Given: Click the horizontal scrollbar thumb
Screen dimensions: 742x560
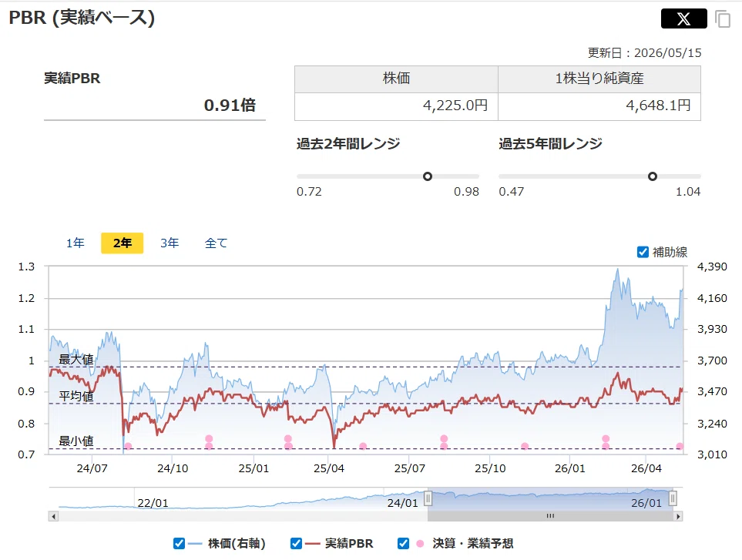Looking at the screenshot, I should point(550,517).
